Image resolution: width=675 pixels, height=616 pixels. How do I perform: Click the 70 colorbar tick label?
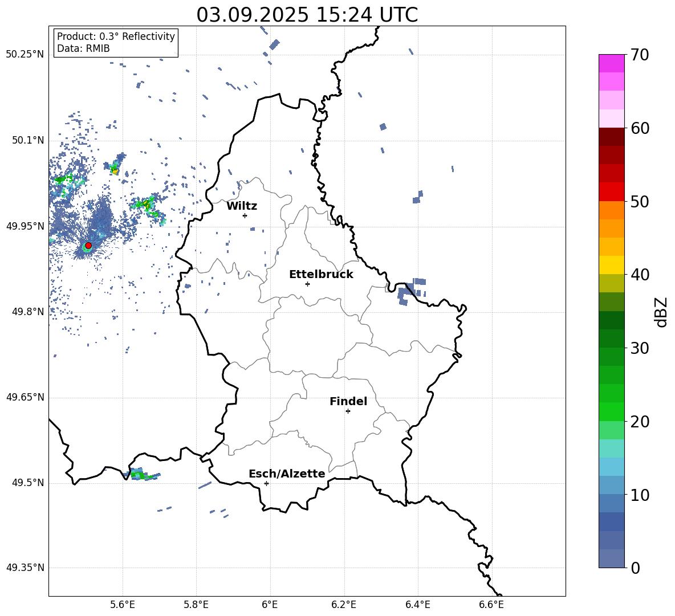point(640,55)
